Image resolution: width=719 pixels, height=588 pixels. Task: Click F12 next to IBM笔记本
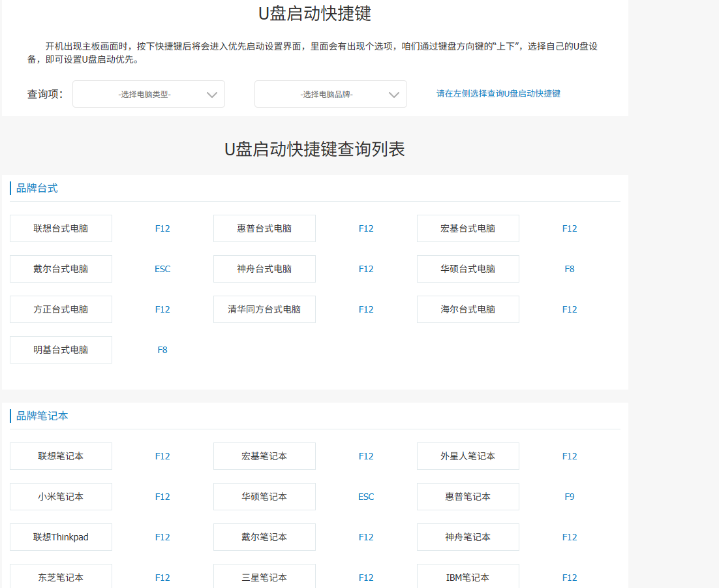click(x=570, y=577)
